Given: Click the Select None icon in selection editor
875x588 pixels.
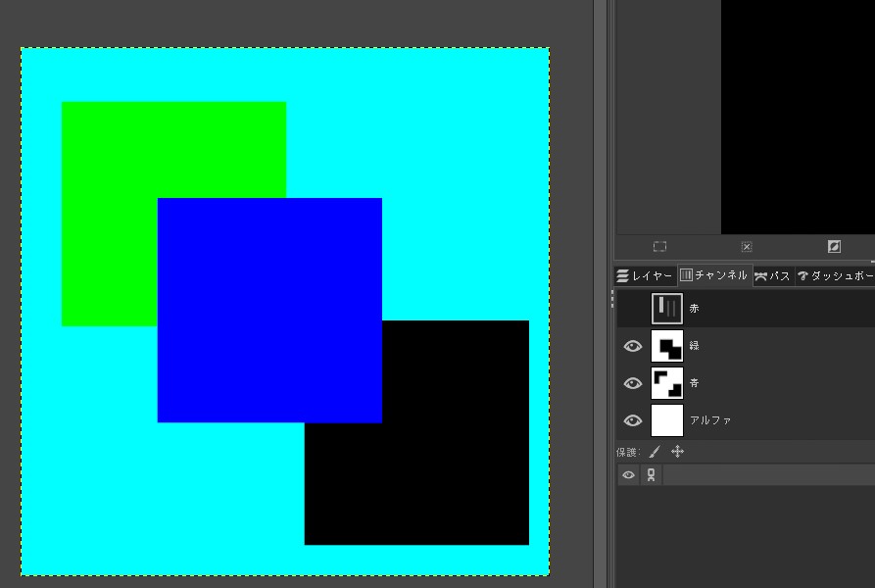Looking at the screenshot, I should coord(747,247).
